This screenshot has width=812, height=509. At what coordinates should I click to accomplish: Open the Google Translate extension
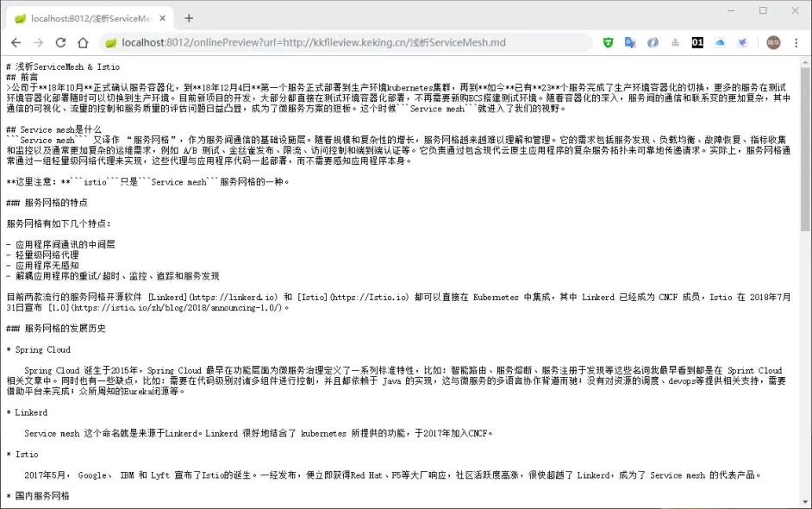[632, 41]
